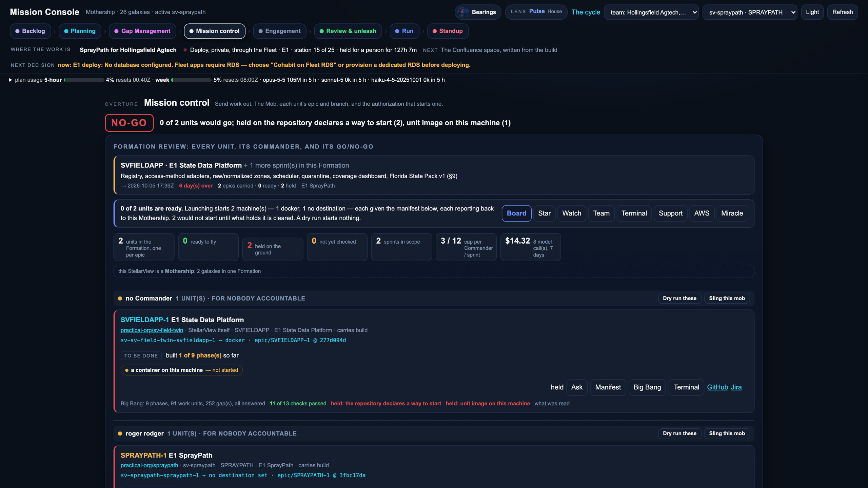The height and width of the screenshot is (488, 868).
Task: Open Big Bang for SVFIELDAPP-1
Action: click(x=647, y=387)
